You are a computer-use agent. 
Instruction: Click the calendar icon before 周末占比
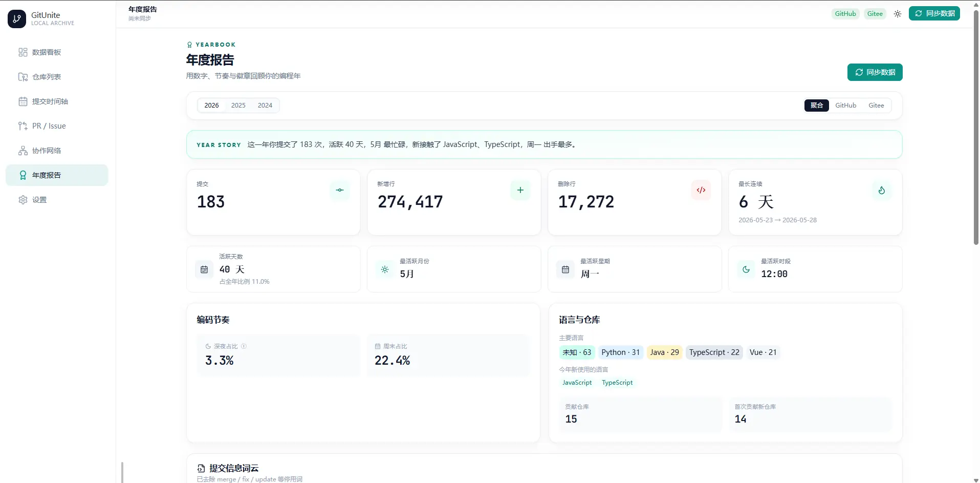tap(378, 346)
